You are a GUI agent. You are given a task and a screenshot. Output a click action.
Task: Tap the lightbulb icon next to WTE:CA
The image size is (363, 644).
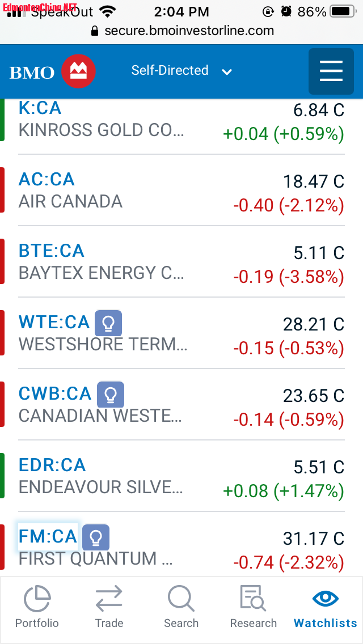(x=108, y=323)
